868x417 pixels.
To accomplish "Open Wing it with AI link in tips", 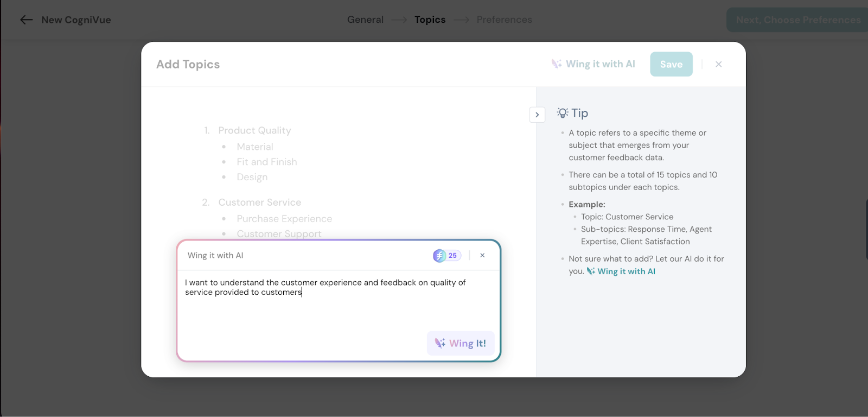I will 626,271.
